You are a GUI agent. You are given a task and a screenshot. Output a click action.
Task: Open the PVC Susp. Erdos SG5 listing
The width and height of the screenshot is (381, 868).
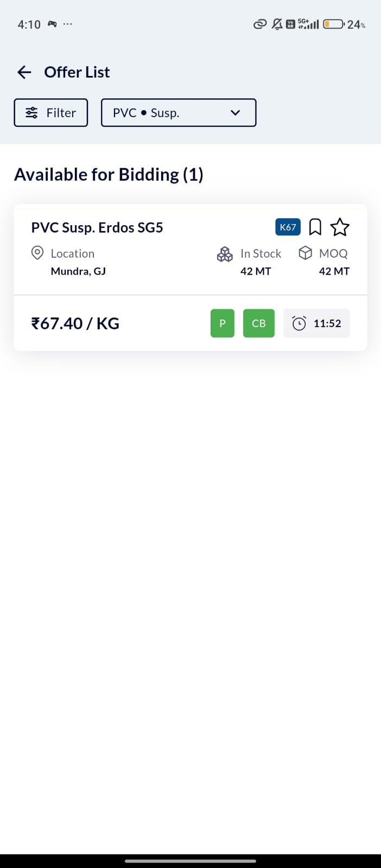coord(97,227)
